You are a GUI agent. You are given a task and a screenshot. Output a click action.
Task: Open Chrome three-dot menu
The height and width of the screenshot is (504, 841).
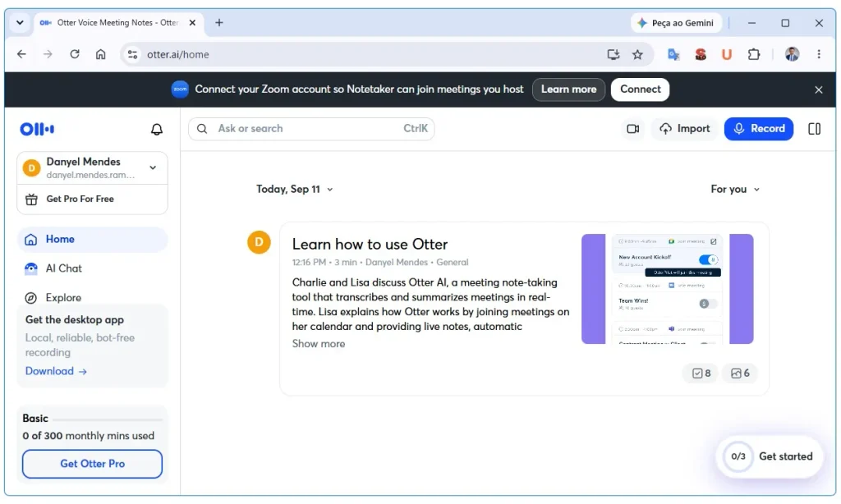[819, 54]
